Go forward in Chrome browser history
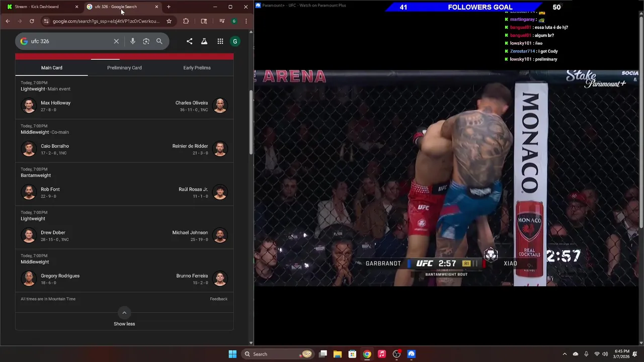This screenshot has height=362, width=644. [x=20, y=21]
